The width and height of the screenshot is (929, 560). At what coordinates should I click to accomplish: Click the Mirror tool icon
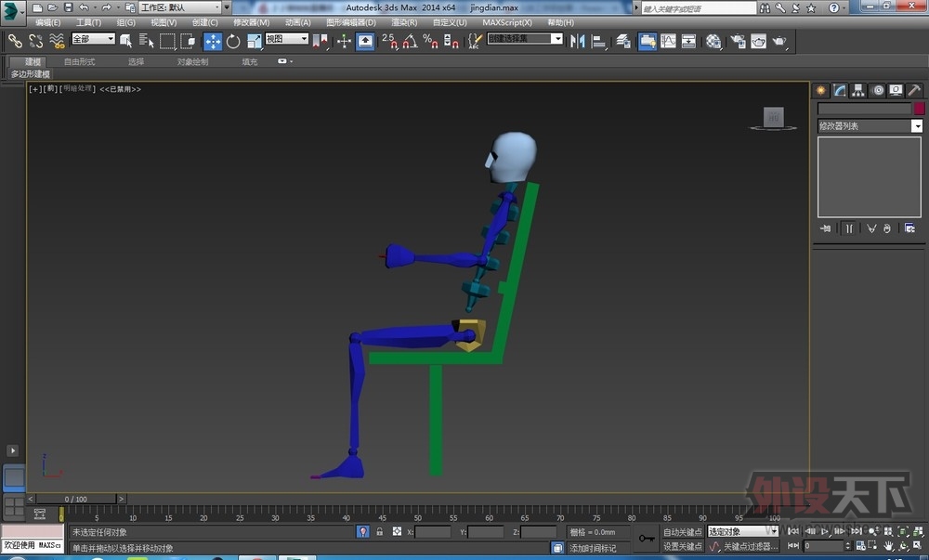[577, 41]
